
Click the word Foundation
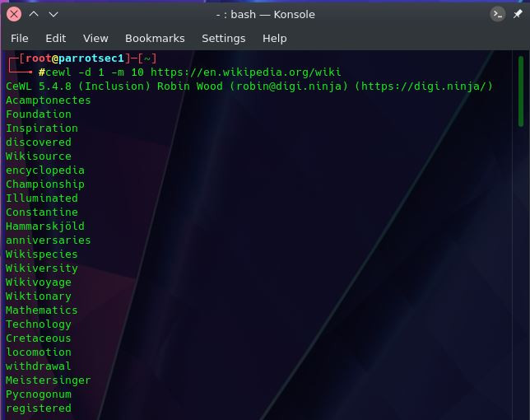click(39, 114)
